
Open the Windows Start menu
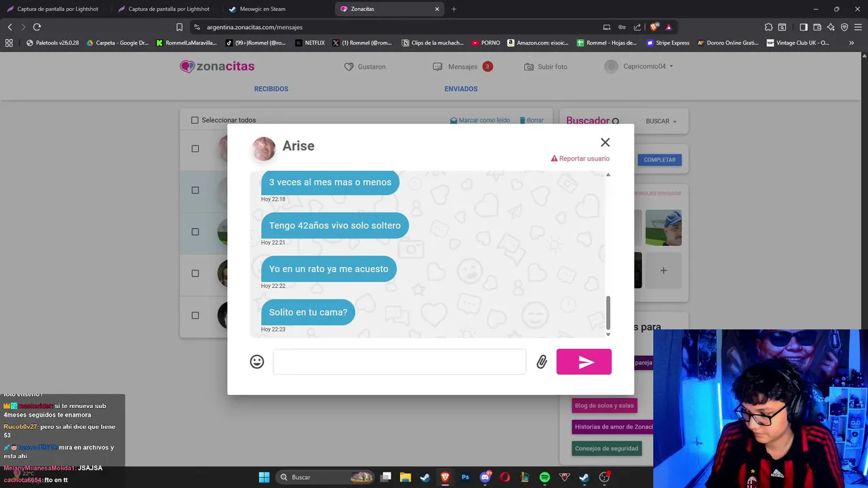pyautogui.click(x=264, y=477)
